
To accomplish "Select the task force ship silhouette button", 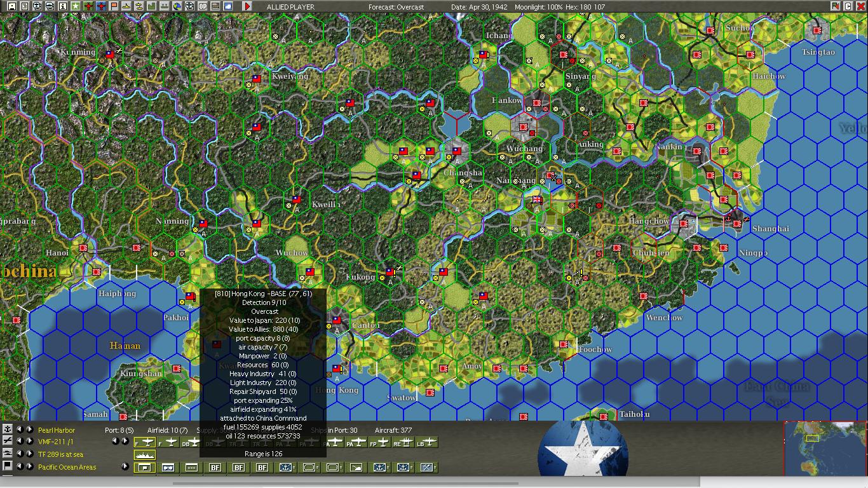I will point(145,455).
